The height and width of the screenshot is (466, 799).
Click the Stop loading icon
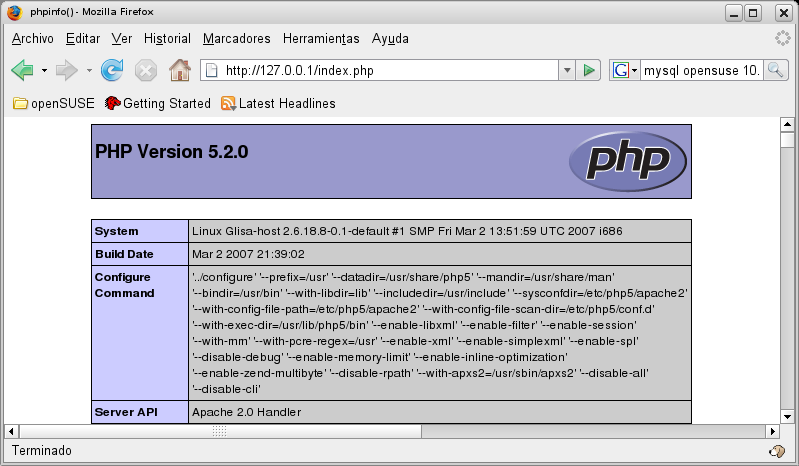coord(146,70)
